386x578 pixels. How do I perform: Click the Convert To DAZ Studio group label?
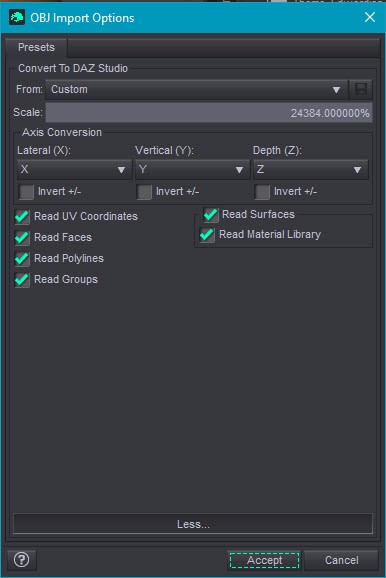[73, 68]
